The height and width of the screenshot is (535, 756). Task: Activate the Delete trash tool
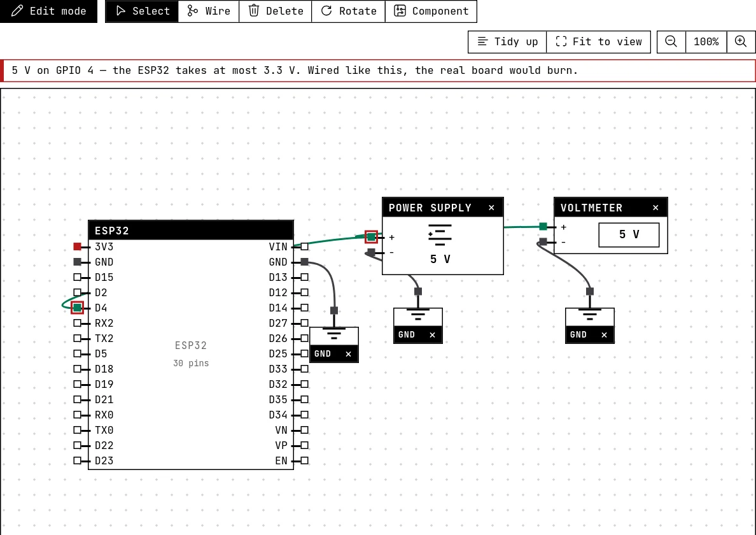pyautogui.click(x=276, y=11)
